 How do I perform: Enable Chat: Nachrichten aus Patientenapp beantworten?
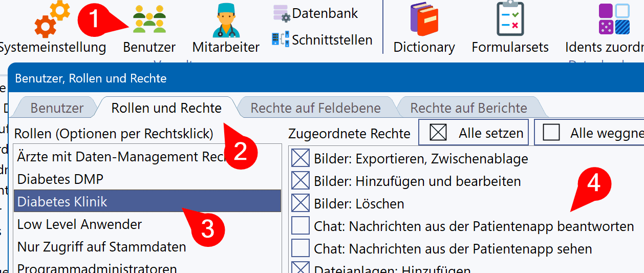[x=300, y=226]
